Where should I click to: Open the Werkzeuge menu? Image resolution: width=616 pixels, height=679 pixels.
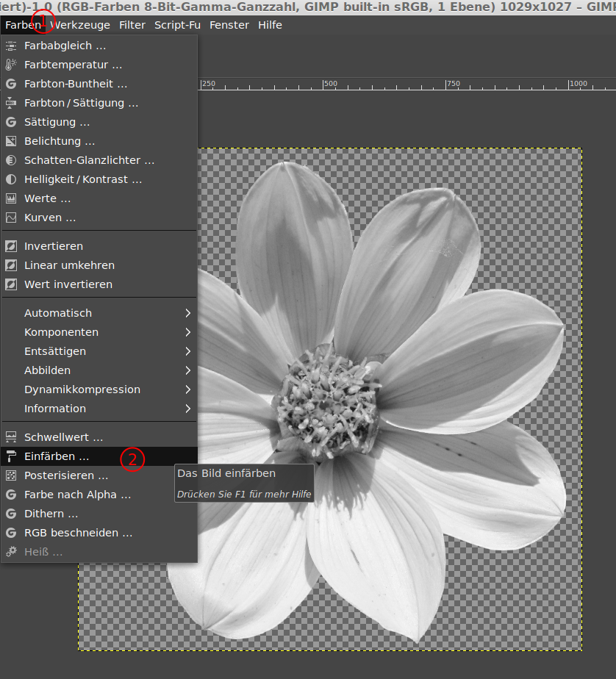click(80, 25)
